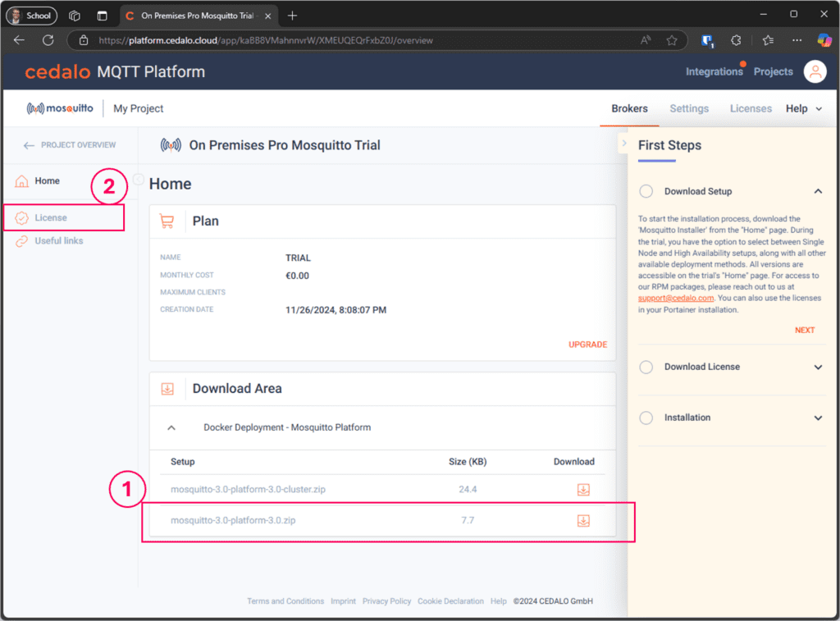Viewport: 840px width, 621px height.
Task: Click NEXT in the First Steps panel
Action: pos(805,330)
